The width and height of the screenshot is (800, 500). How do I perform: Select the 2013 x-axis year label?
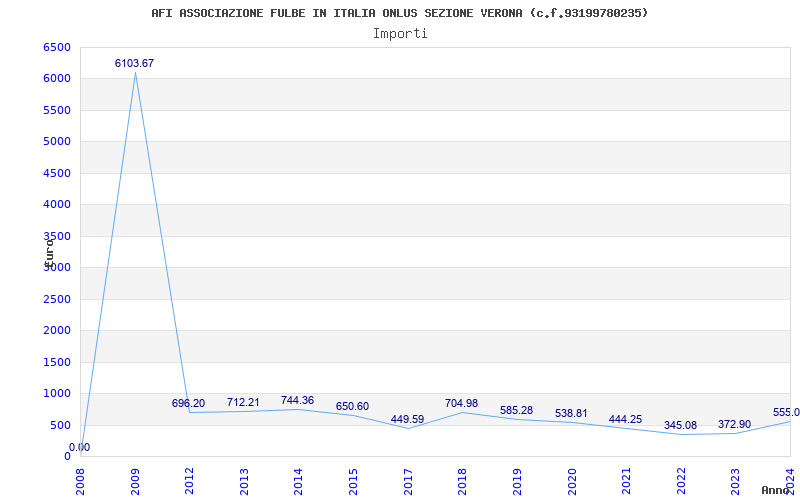(244, 482)
